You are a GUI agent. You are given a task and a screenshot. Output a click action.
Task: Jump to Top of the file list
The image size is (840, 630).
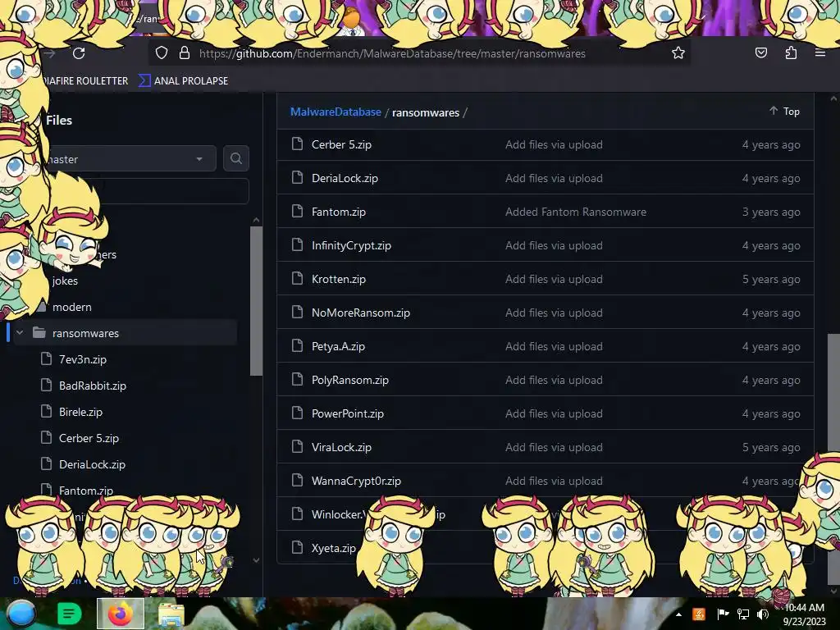click(x=785, y=111)
